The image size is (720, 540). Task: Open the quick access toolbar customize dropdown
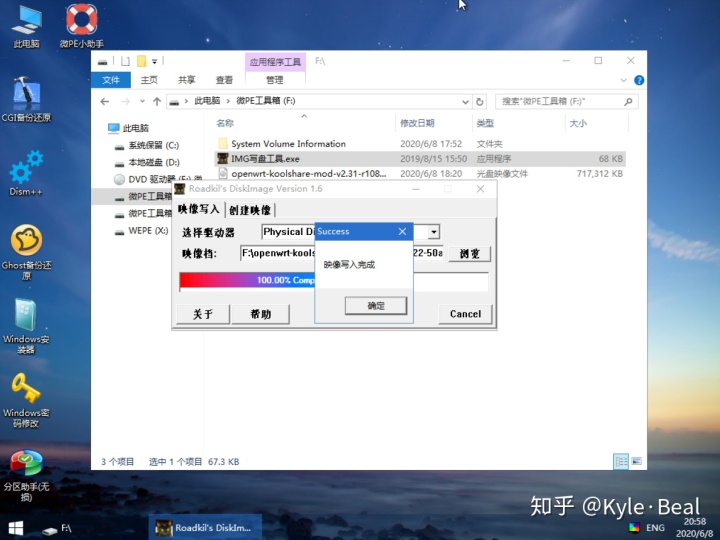pyautogui.click(x=155, y=61)
